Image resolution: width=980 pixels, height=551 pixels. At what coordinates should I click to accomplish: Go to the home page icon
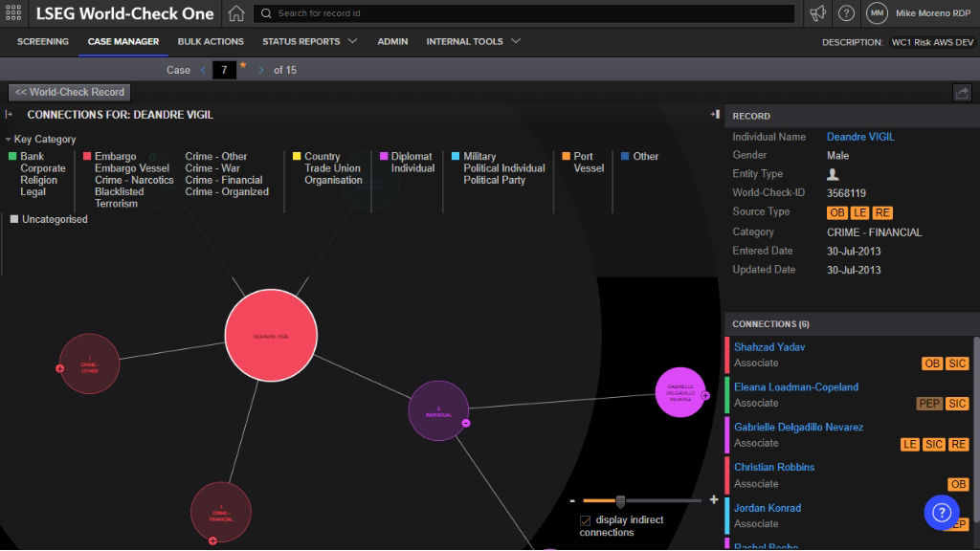pos(236,13)
